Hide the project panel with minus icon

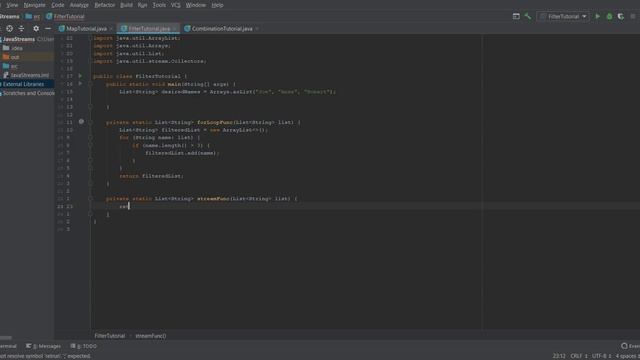pyautogui.click(x=48, y=29)
